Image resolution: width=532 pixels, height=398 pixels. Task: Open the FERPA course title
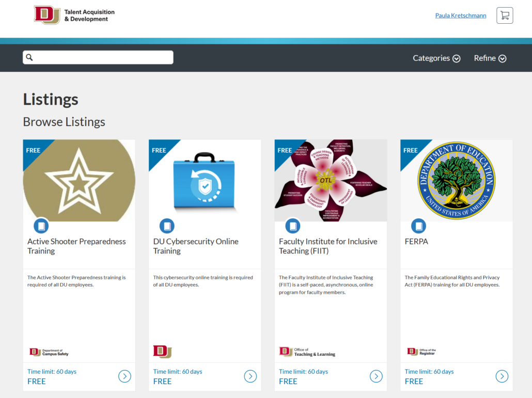tap(416, 242)
